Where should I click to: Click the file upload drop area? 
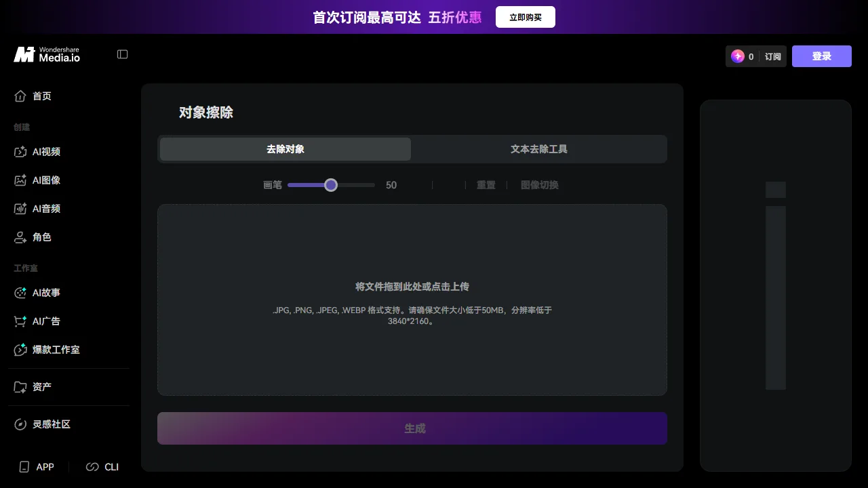[x=412, y=300]
